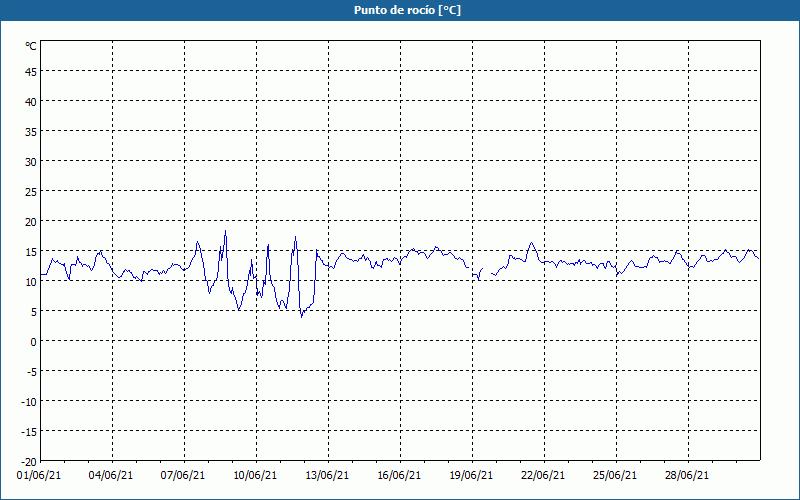Screen dimensions: 800x500
Task: Click the 45 y-axis value
Action: click(x=31, y=72)
